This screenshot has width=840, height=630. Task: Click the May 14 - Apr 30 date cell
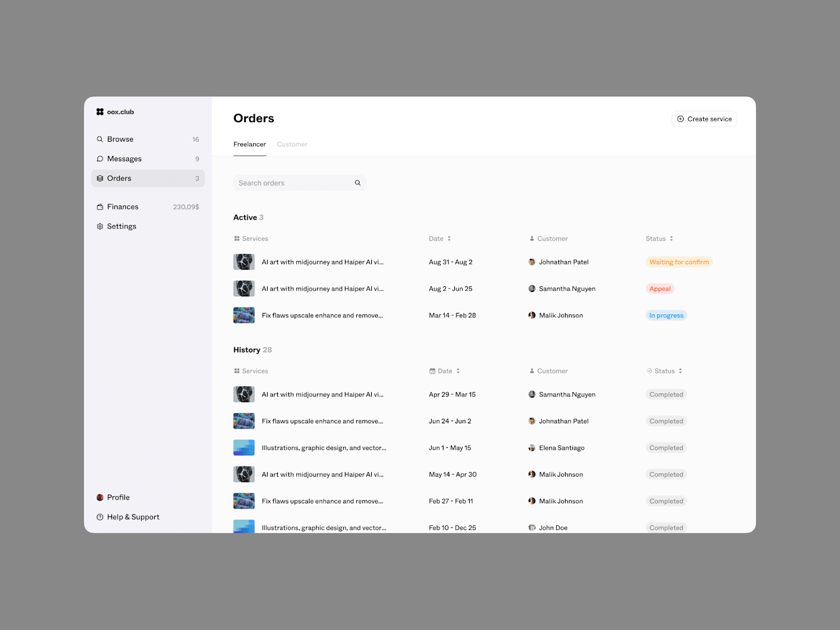tap(452, 475)
